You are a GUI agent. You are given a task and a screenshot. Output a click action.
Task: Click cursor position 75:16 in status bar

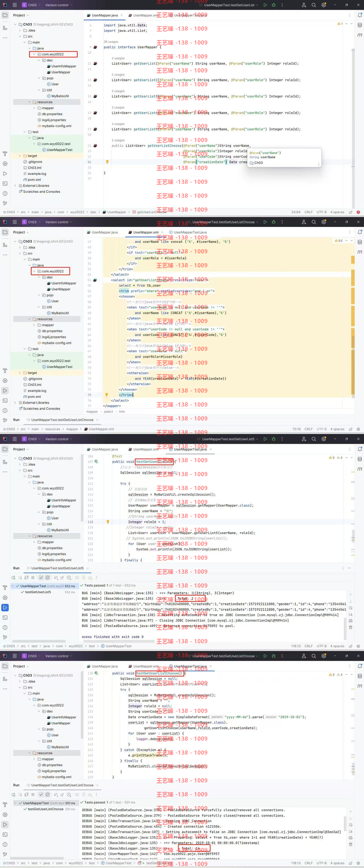tap(296, 429)
